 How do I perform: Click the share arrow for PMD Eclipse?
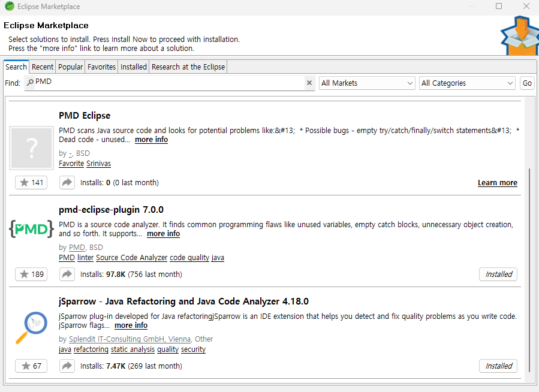(x=67, y=182)
